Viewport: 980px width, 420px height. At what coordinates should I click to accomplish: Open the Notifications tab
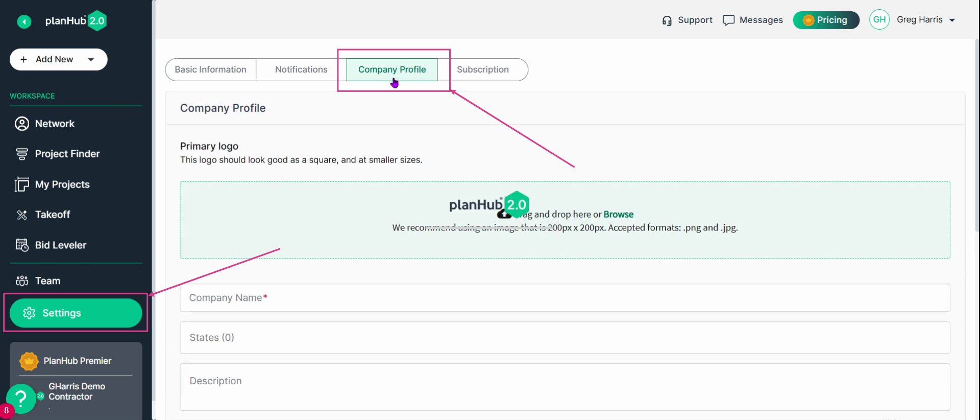[301, 69]
